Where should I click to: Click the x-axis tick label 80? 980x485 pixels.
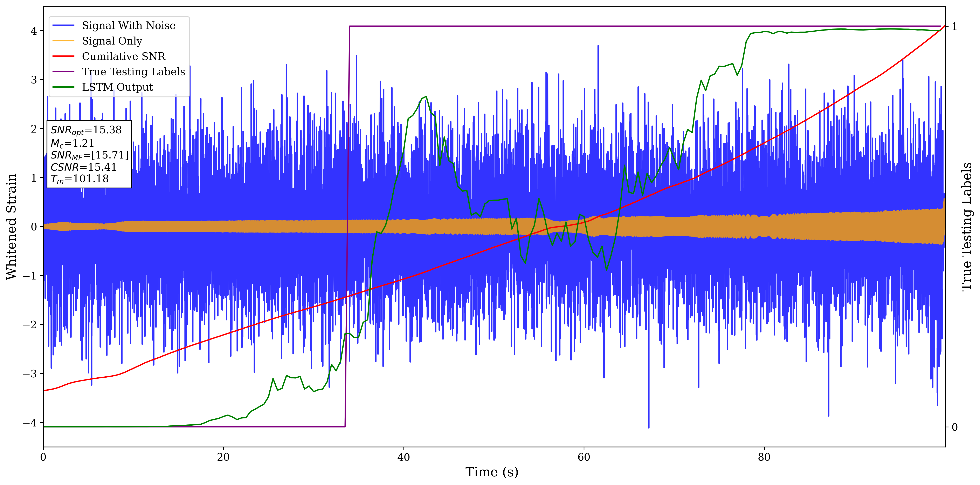click(764, 457)
